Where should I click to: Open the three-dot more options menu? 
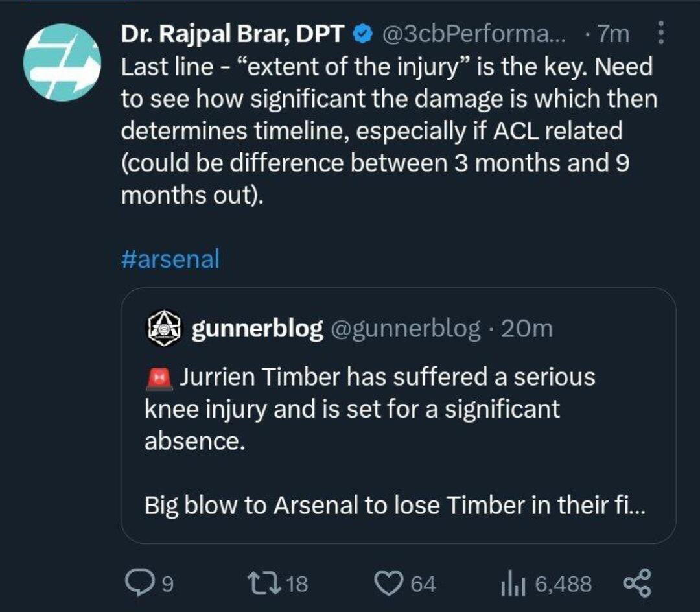click(x=660, y=32)
